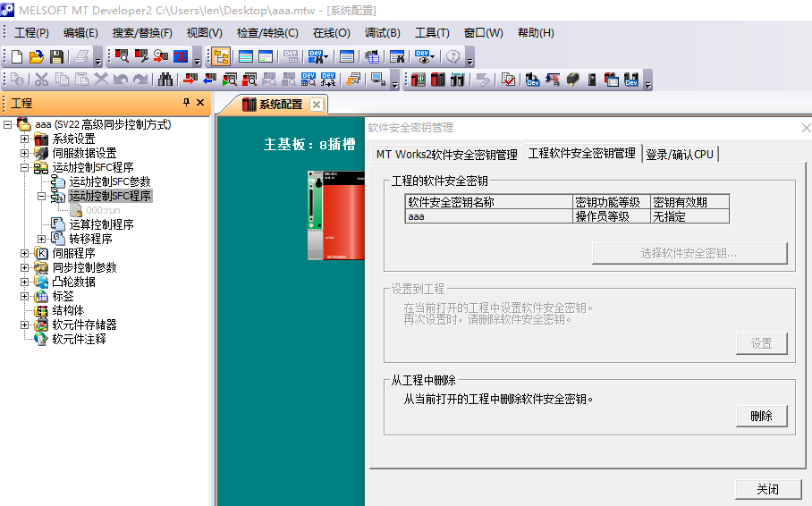Click the 关闭 button
Screen dimensions: 812x506
point(767,490)
